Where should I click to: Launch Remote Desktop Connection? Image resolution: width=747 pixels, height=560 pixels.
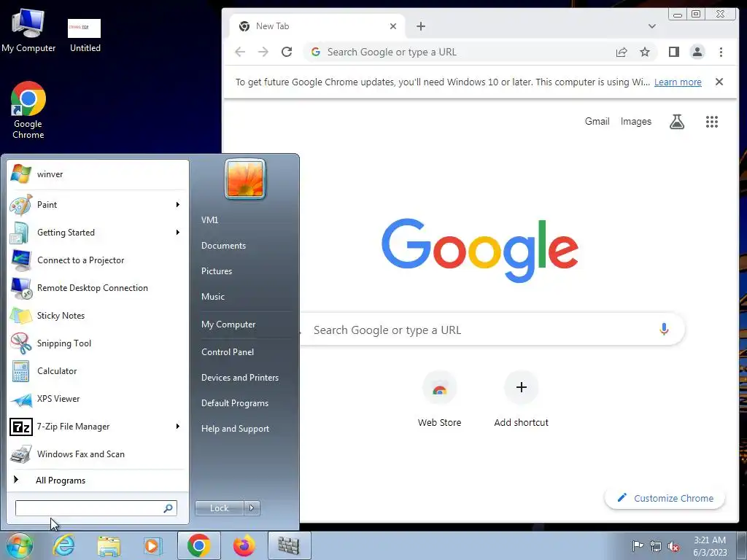point(98,287)
